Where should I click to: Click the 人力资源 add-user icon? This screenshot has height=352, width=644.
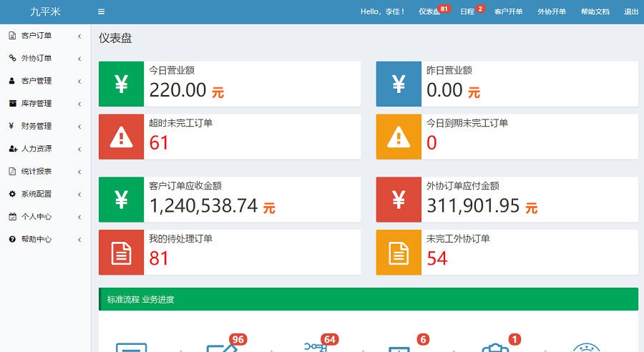tap(13, 148)
